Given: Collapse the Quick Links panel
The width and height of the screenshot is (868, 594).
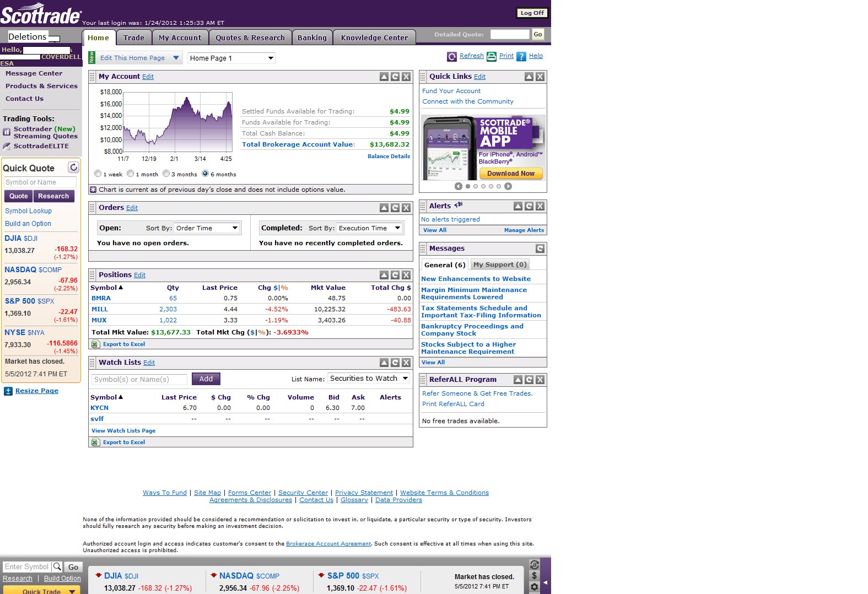Looking at the screenshot, I should click(x=529, y=77).
